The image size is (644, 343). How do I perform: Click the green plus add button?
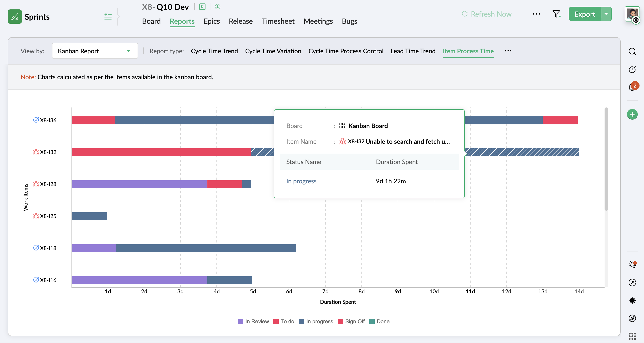click(632, 114)
